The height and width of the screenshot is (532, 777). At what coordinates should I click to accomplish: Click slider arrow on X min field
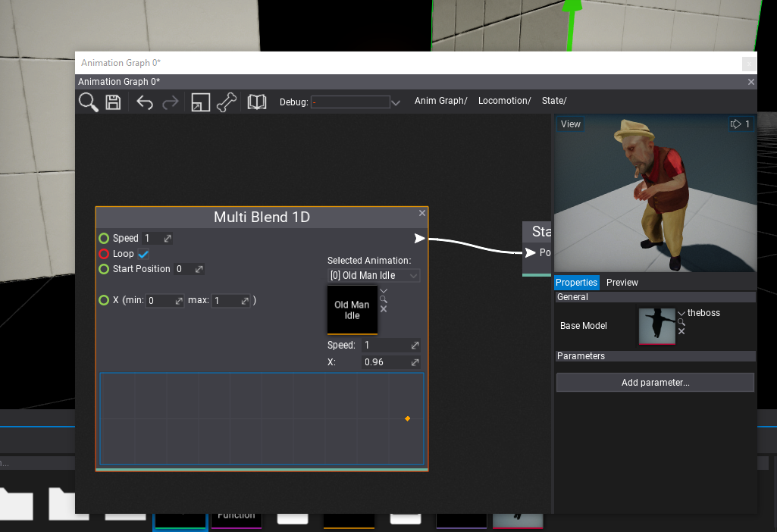coord(179,301)
